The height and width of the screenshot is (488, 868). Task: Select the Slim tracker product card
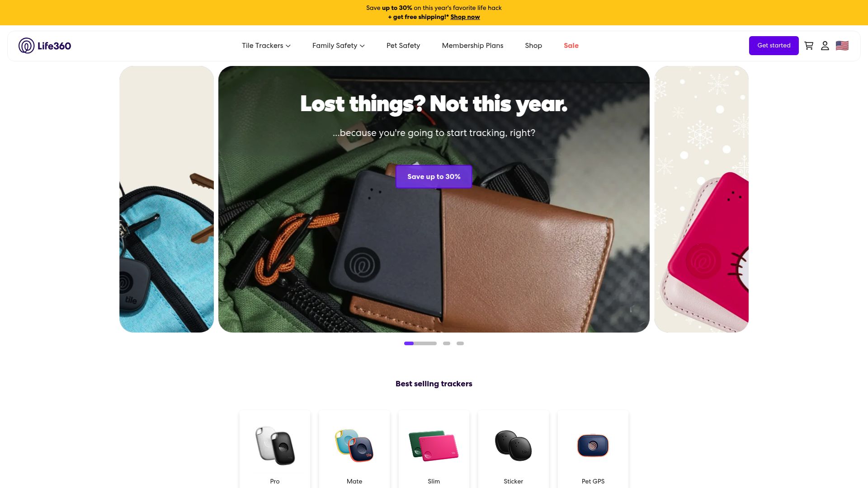(x=434, y=449)
